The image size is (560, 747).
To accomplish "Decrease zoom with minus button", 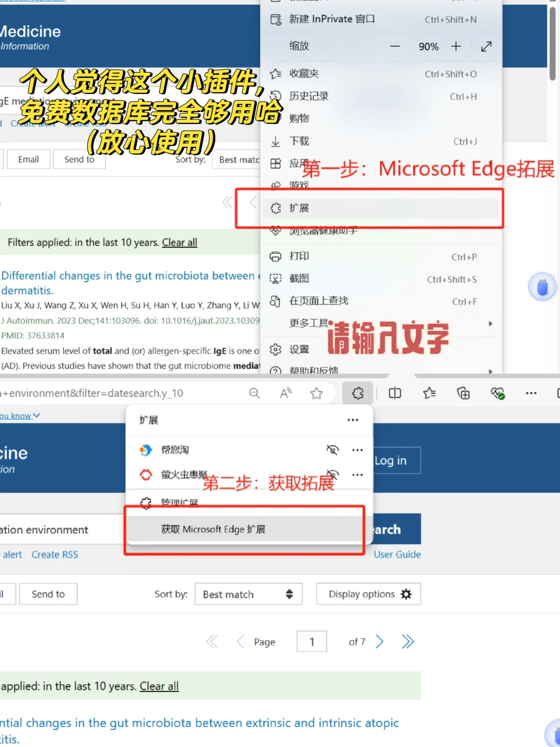I will [x=395, y=46].
